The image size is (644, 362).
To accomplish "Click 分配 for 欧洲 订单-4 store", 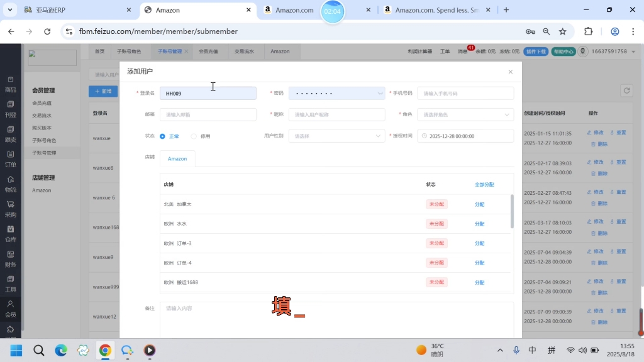I will coord(479,263).
